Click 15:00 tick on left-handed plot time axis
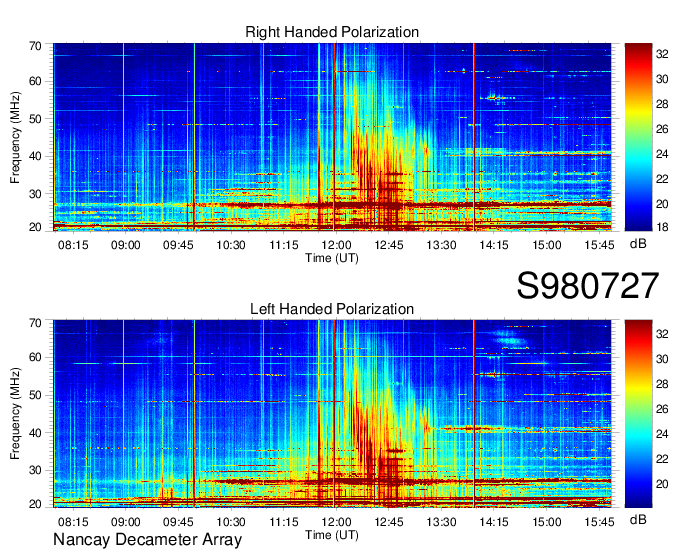 pos(547,521)
